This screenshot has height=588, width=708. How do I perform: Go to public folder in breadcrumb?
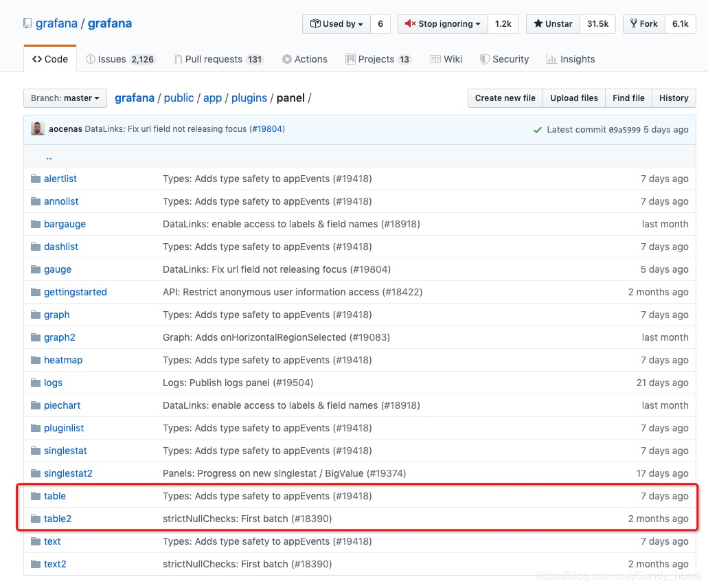click(179, 98)
